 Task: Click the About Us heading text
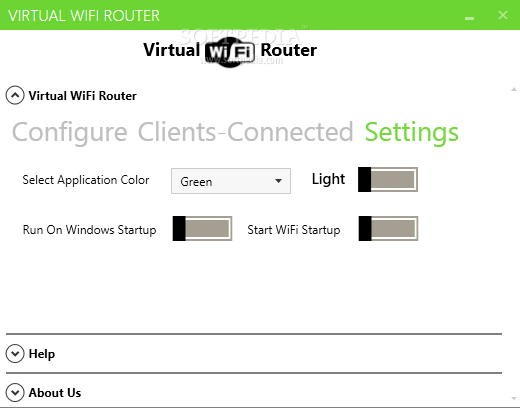pyautogui.click(x=55, y=393)
